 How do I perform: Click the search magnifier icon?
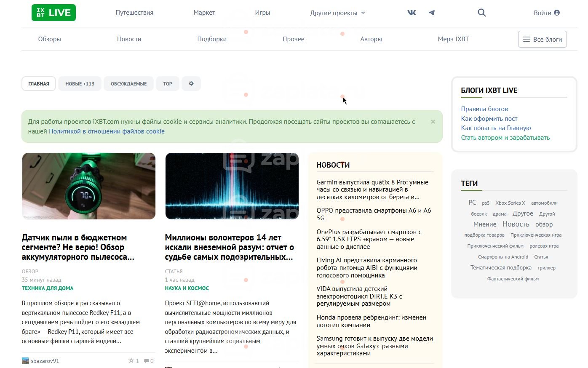coord(482,13)
